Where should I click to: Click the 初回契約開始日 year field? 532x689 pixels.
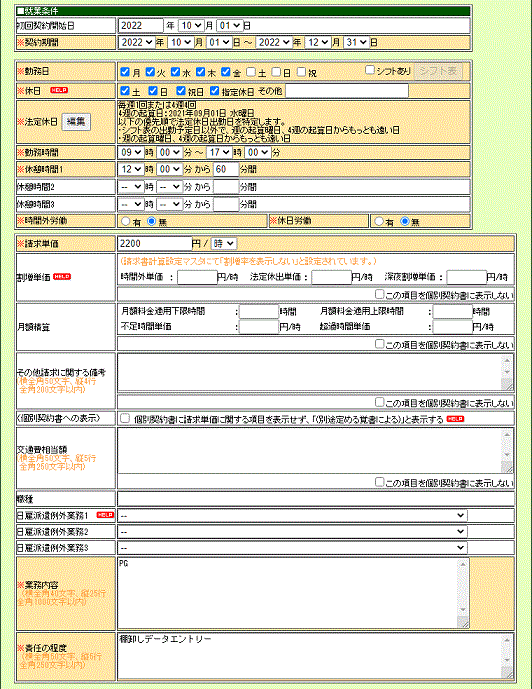(141, 25)
